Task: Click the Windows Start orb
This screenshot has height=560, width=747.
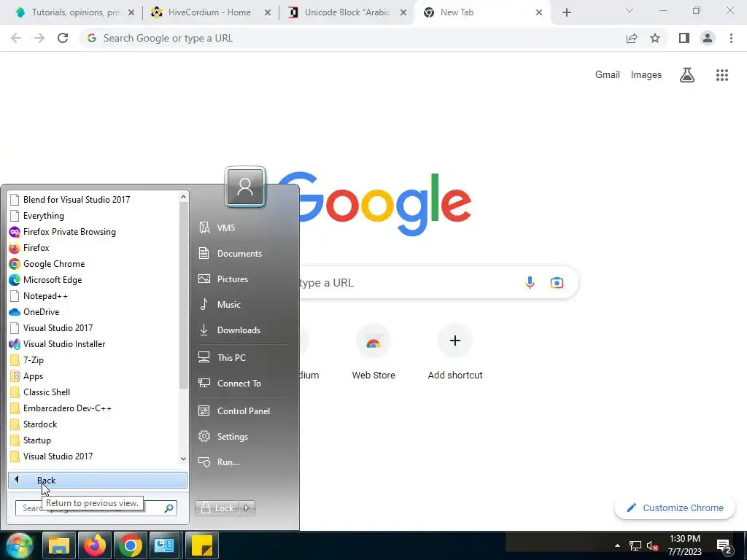Action: (19, 545)
